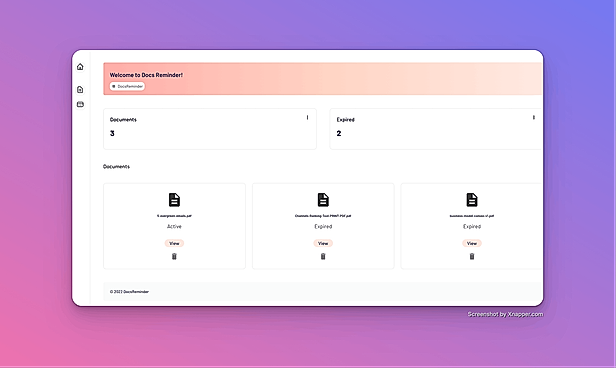Screen dimensions: 616x368
Task: View the Channels Ranking Tool document
Action: coord(323,244)
